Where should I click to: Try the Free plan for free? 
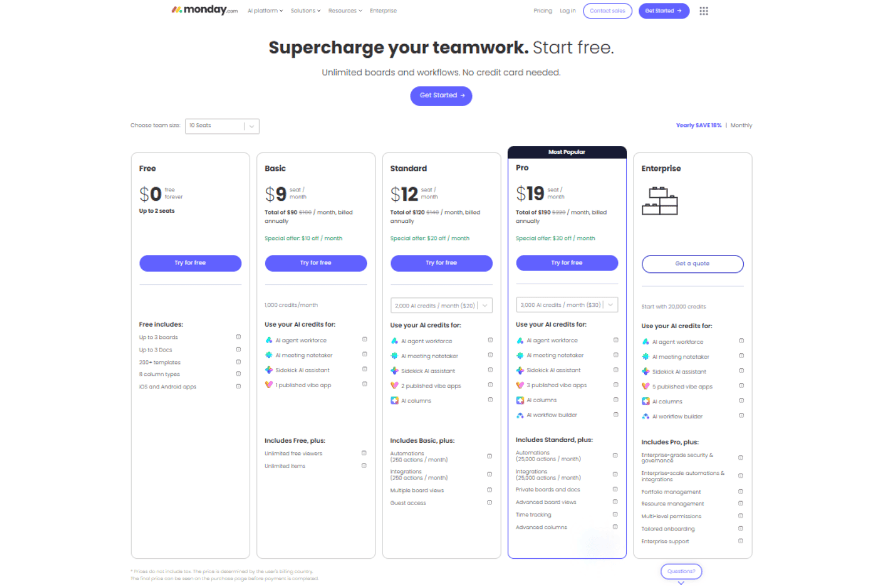click(190, 263)
